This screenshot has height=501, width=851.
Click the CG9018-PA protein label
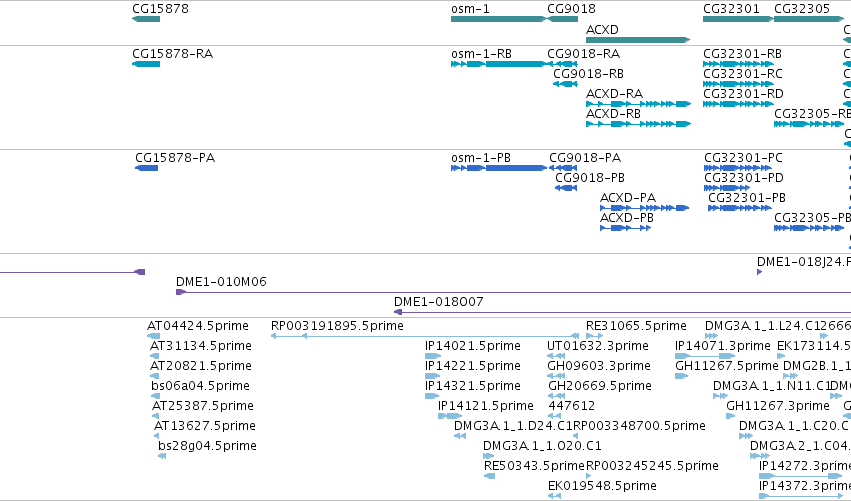[585, 158]
